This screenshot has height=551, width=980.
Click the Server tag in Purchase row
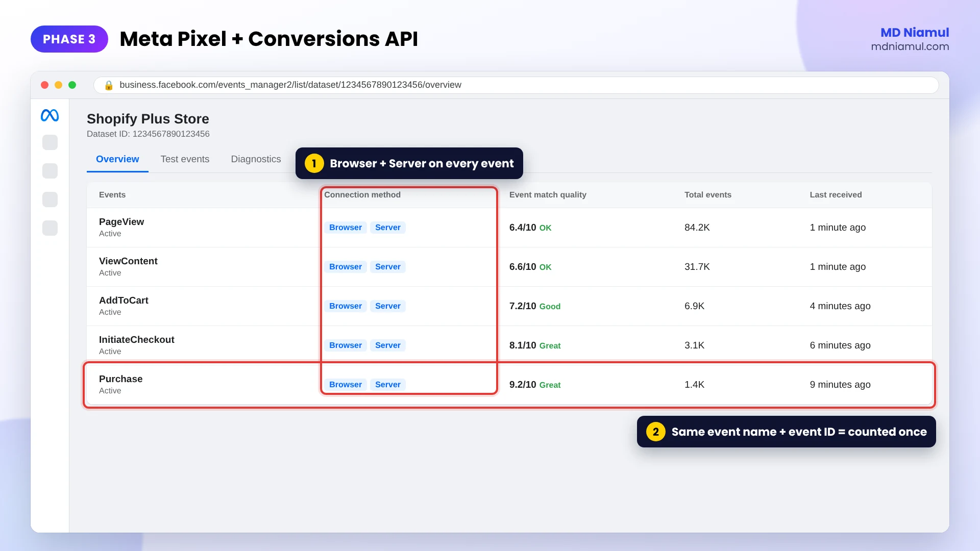click(388, 385)
